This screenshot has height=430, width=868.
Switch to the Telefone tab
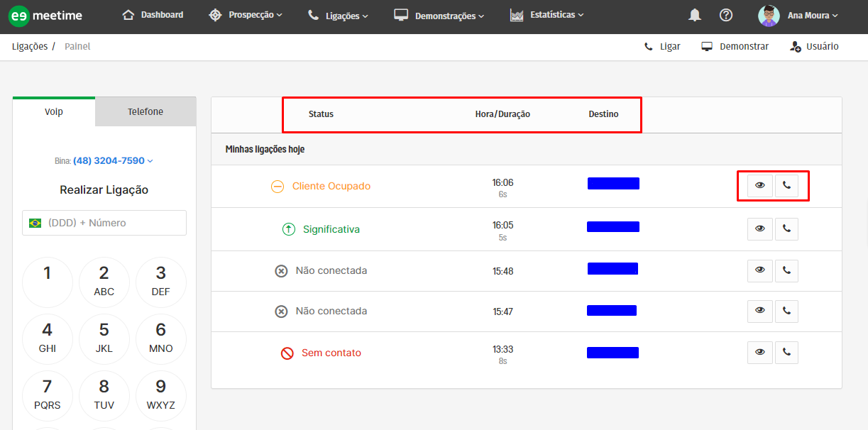point(145,111)
